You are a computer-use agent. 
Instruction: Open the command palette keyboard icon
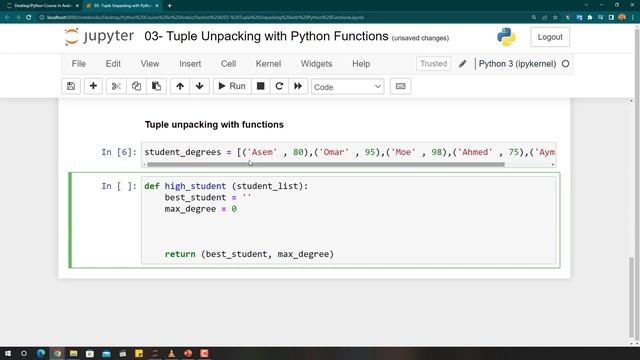(400, 86)
